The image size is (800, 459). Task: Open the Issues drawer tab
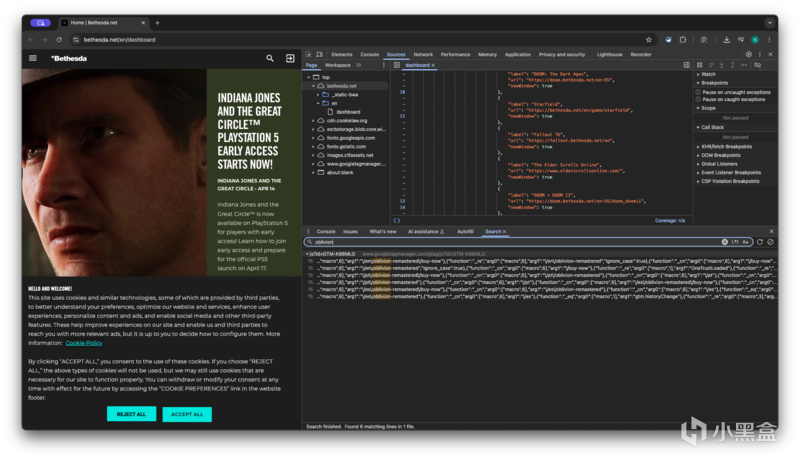click(351, 232)
